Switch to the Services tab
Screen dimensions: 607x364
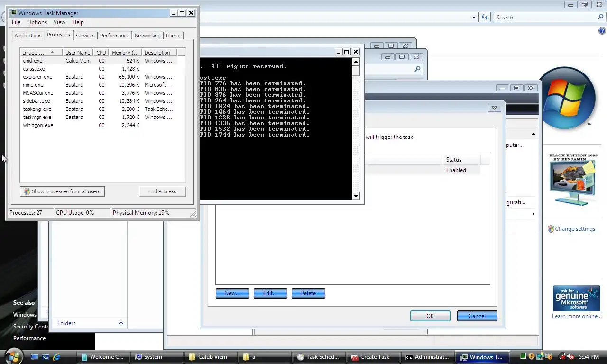click(x=85, y=36)
